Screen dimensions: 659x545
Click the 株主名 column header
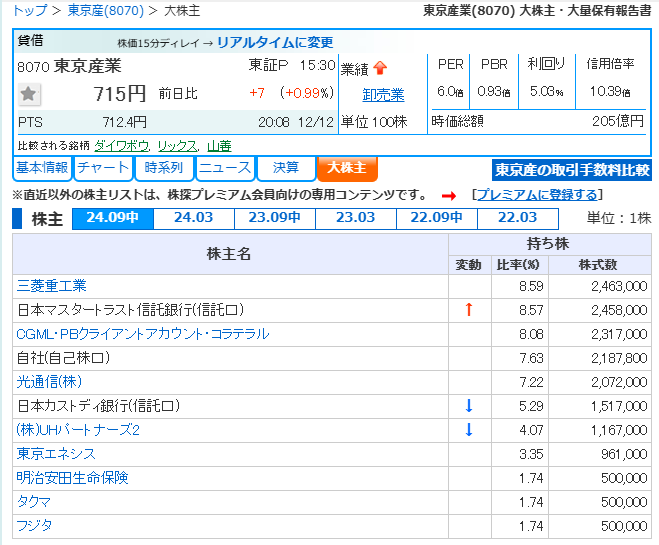[x=229, y=254]
